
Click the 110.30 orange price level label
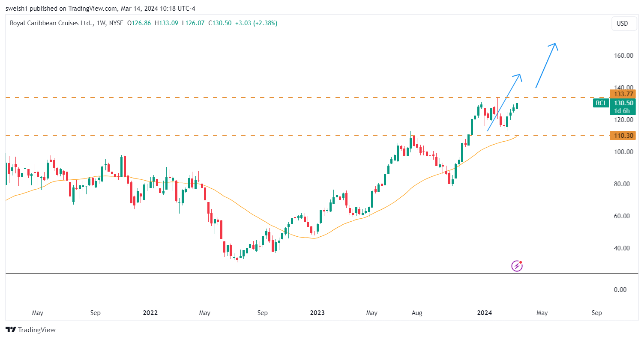(x=623, y=136)
